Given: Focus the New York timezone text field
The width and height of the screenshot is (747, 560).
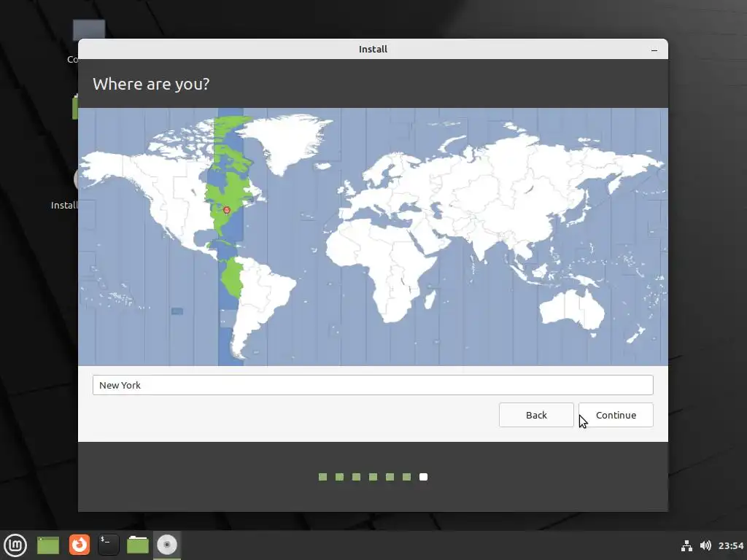Looking at the screenshot, I should click(x=373, y=385).
